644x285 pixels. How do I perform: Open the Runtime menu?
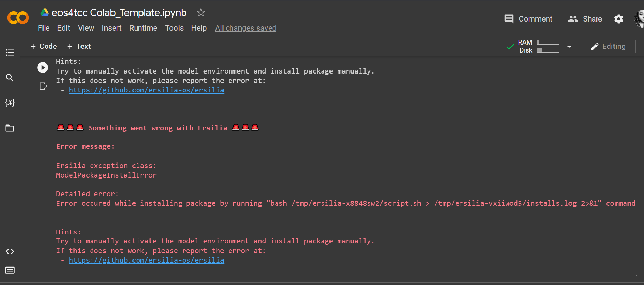pyautogui.click(x=143, y=28)
